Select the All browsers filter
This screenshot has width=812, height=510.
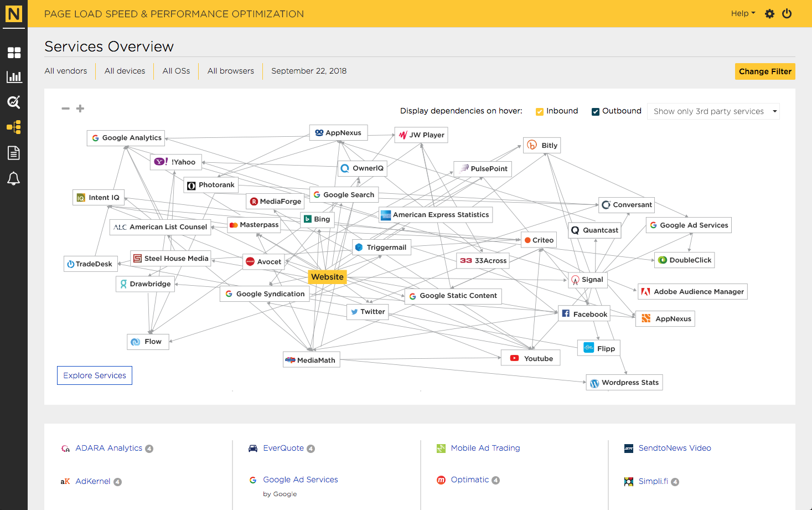pyautogui.click(x=231, y=71)
